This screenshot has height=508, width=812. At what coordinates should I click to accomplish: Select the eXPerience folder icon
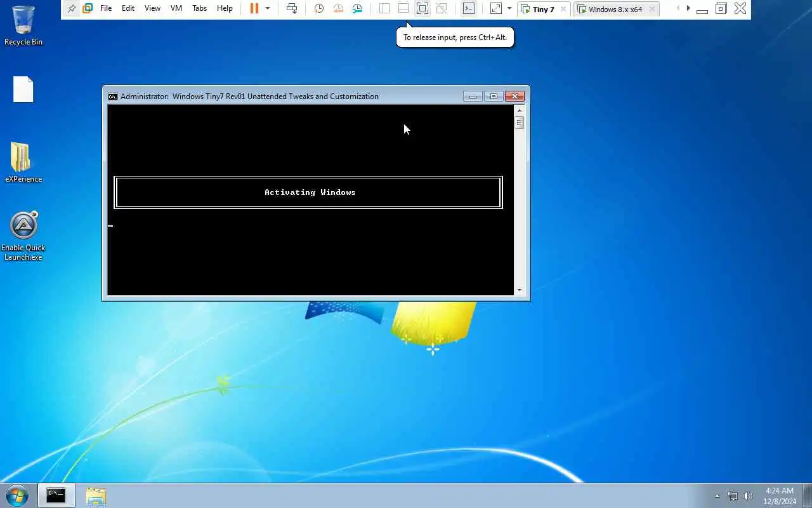tap(23, 163)
